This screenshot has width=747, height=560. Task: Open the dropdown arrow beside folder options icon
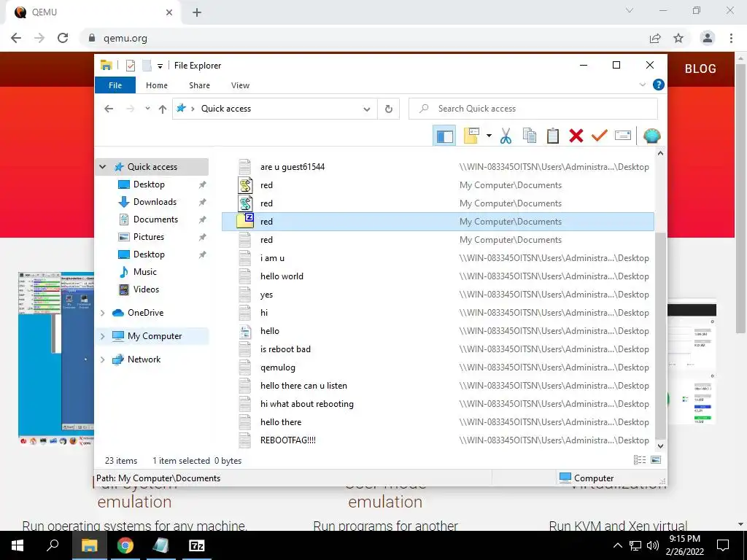point(489,136)
